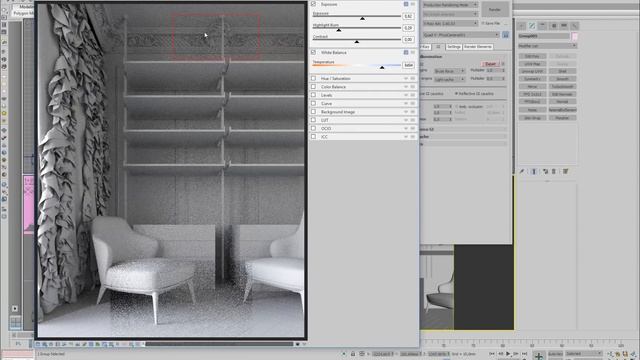Screen dimensions: 640x360
Task: Click the Expert mode button
Action: 491,64
